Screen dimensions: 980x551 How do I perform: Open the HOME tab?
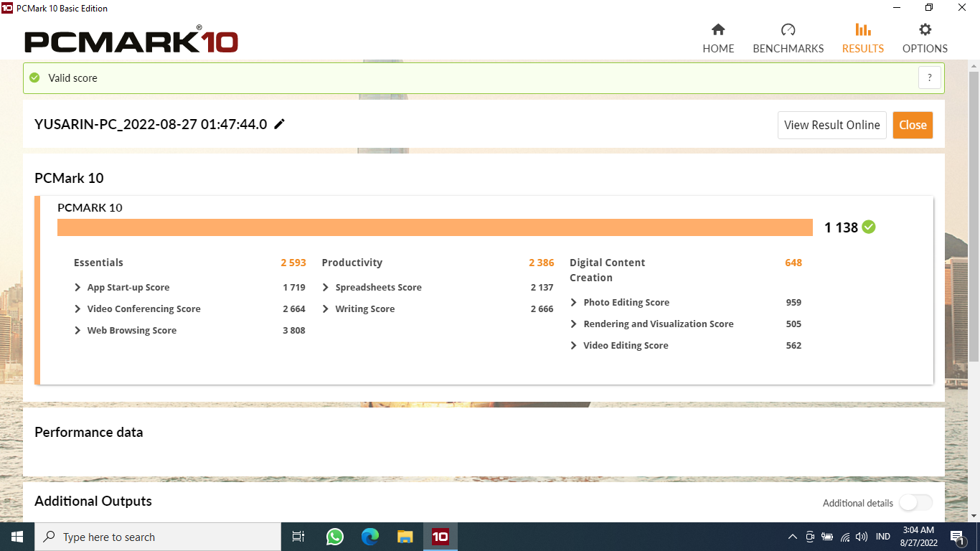pos(718,39)
